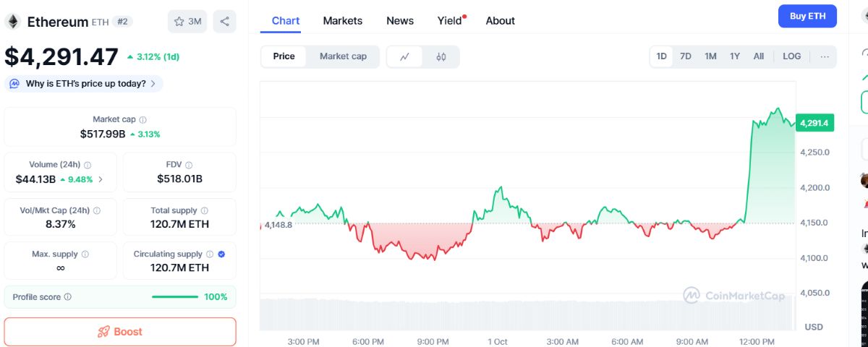Switch chart to candlestick view icon

[x=441, y=56]
